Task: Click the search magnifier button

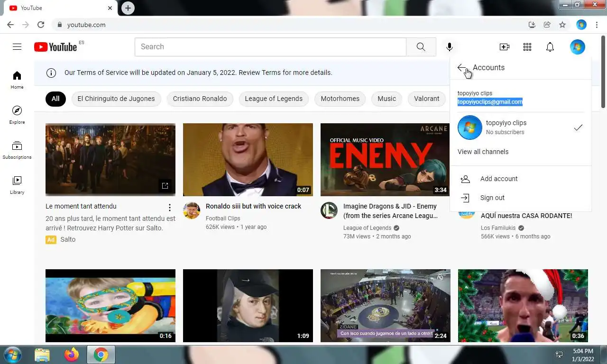Action: (421, 47)
